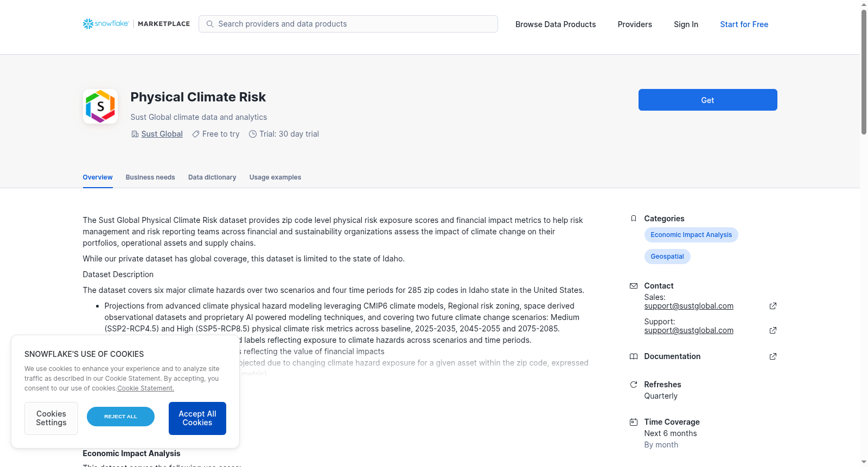The image size is (868, 467).
Task: Click the Economic Impact Analysis category tag
Action: (x=691, y=235)
